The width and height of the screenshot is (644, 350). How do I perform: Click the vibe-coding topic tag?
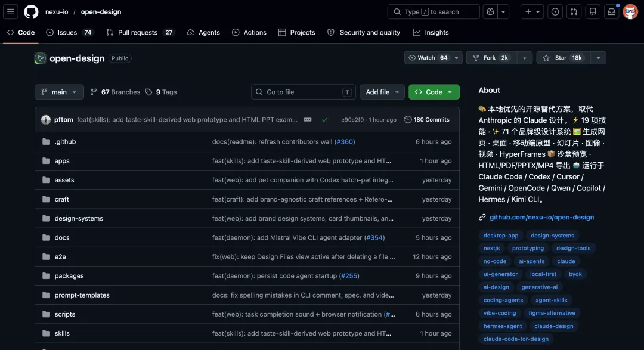coord(500,313)
